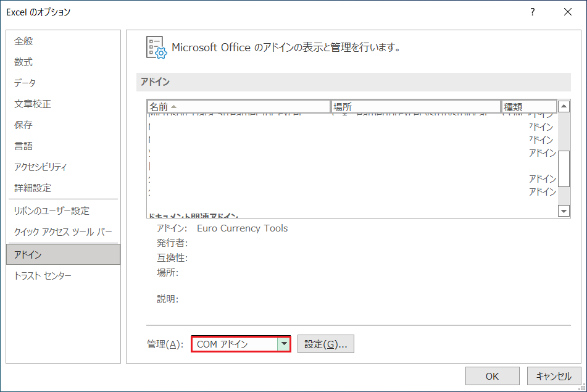Click the add-in list scroll down arrow

[x=564, y=211]
